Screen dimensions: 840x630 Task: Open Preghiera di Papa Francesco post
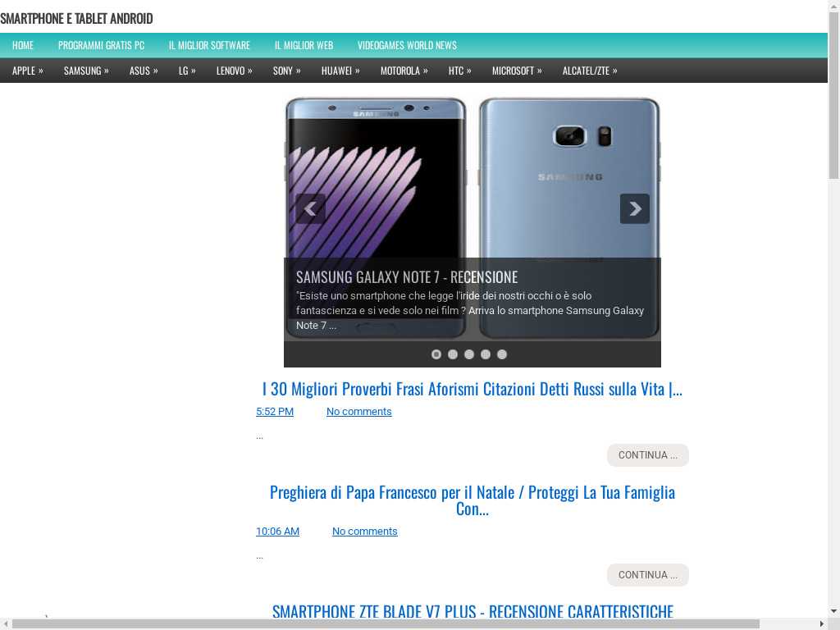[472, 500]
